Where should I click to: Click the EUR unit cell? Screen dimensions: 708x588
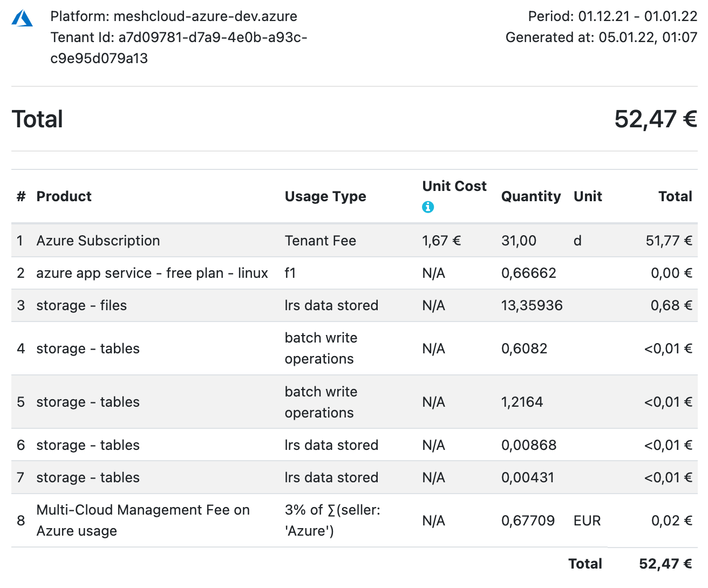[x=587, y=521]
